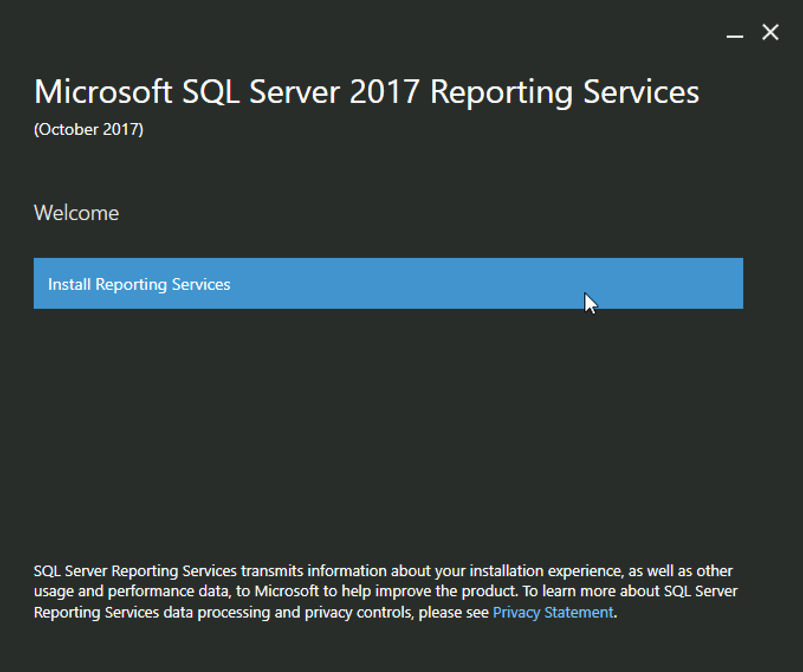Open the Privacy Statement link

(x=553, y=612)
